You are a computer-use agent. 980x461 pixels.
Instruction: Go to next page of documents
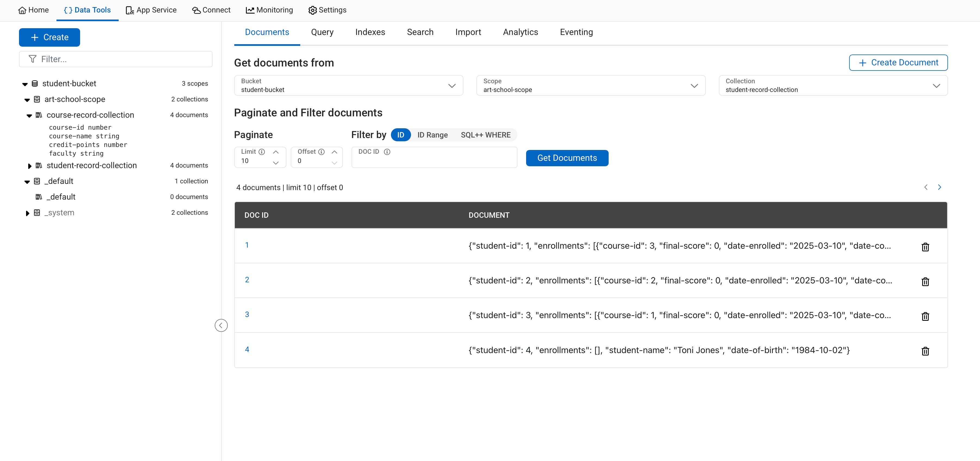pyautogui.click(x=939, y=187)
